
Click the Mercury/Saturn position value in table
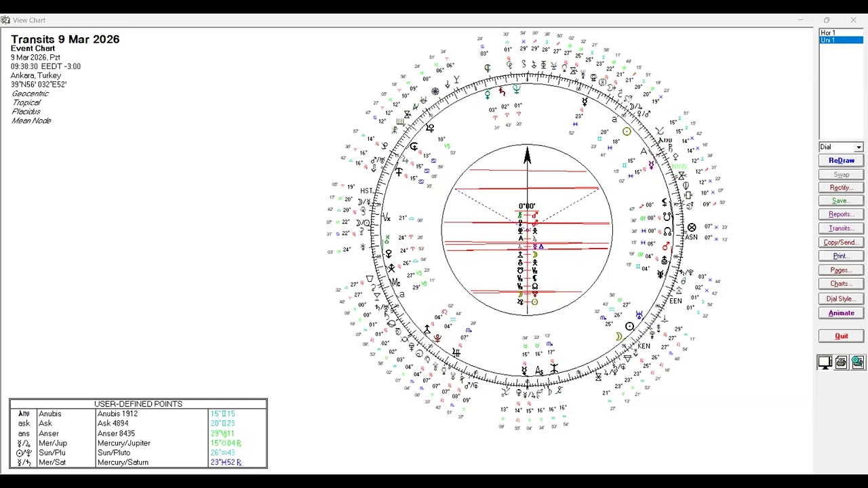pos(226,462)
